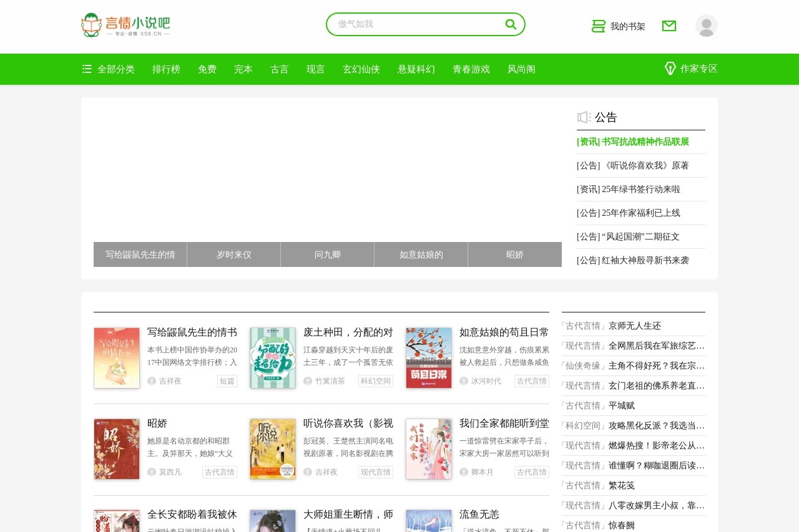
Task: Open 作家专区 link
Action: click(x=699, y=69)
